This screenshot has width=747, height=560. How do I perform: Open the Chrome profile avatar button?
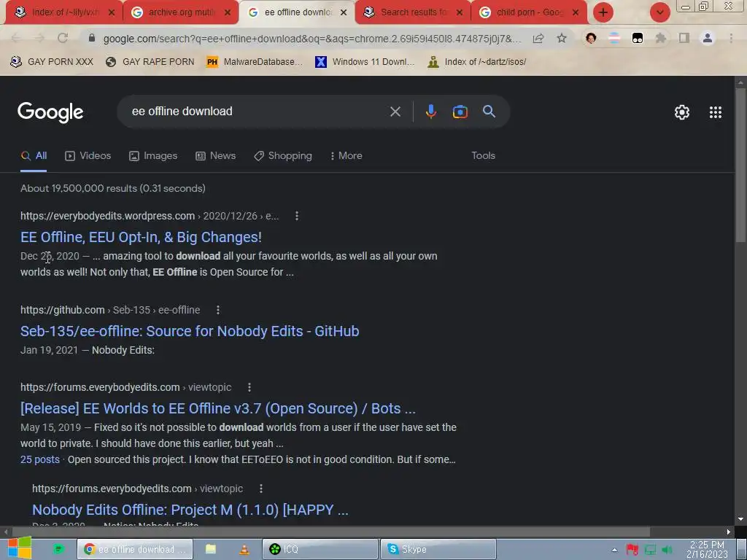click(708, 38)
